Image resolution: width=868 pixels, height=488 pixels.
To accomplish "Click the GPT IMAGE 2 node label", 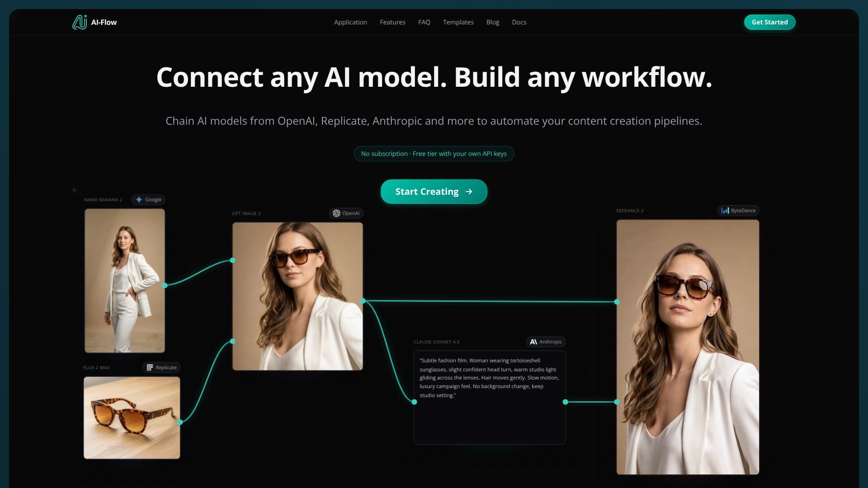I will coord(246,213).
